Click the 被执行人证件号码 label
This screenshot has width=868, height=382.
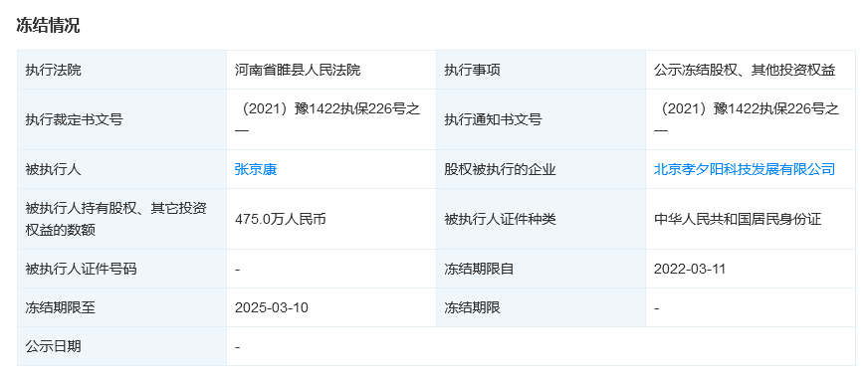(81, 269)
